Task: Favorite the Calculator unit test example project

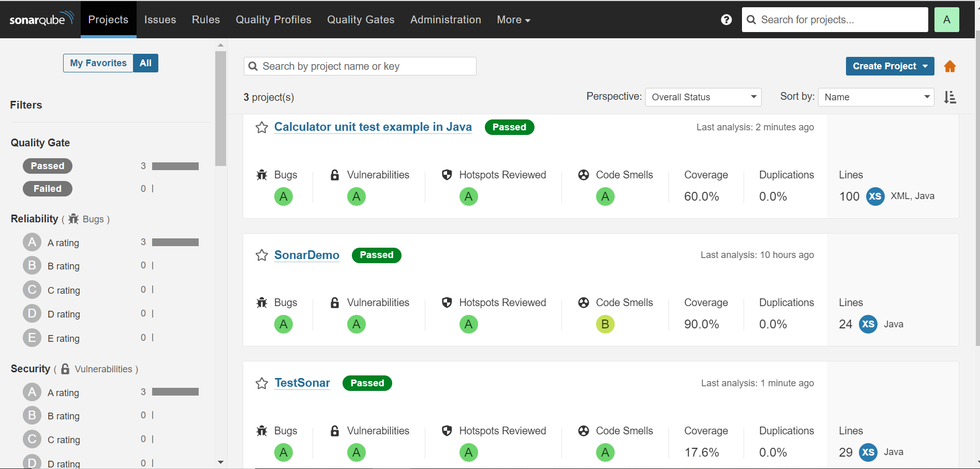Action: (x=262, y=127)
